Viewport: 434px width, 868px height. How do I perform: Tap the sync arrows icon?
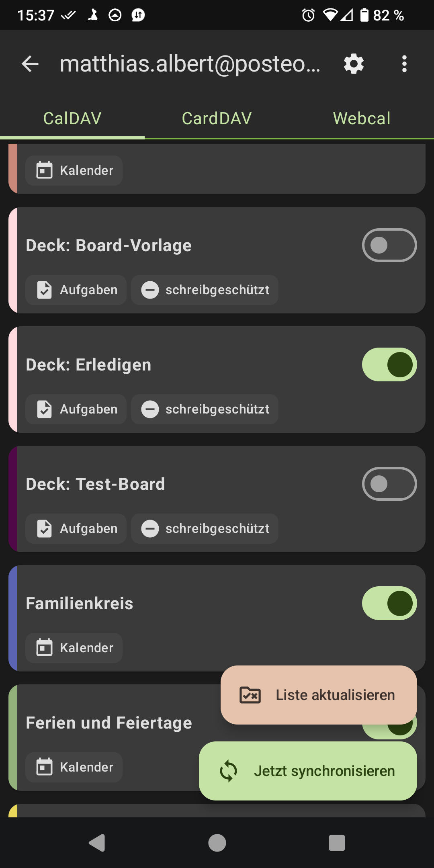[x=229, y=771]
